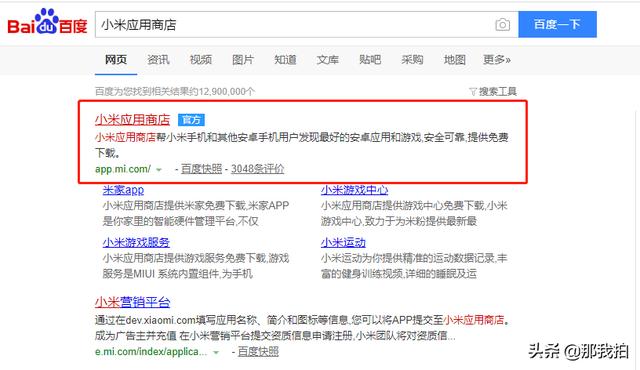Expand dropdown arrow next to e.mi.com URL
This screenshot has height=370, width=640.
coord(216,352)
